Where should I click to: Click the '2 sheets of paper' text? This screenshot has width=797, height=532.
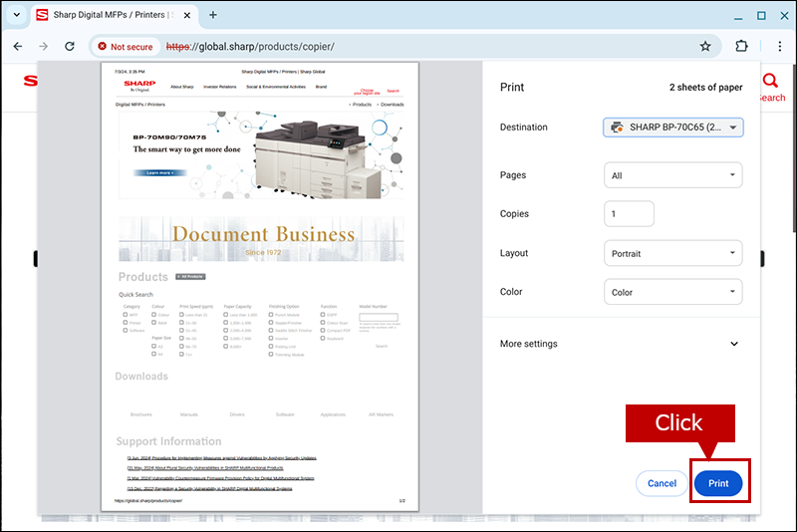[705, 88]
